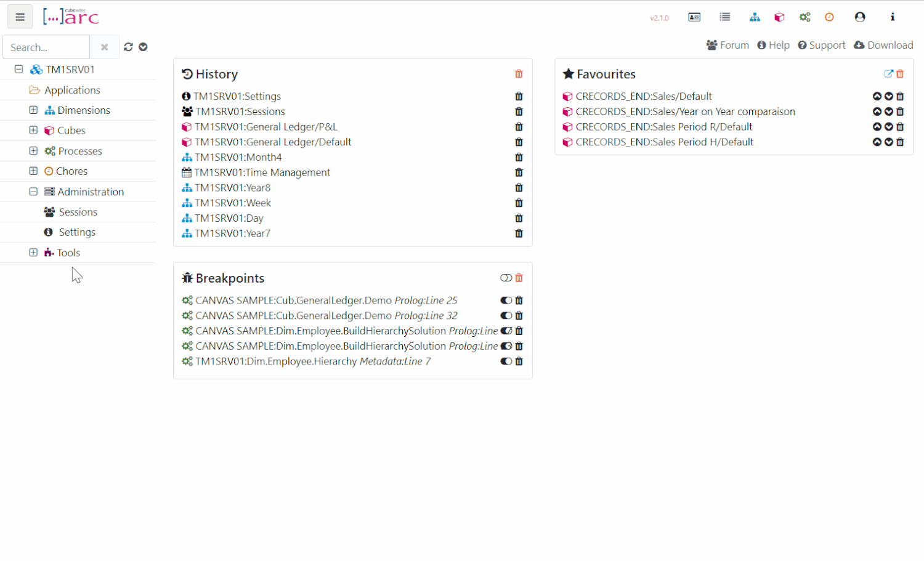The height and width of the screenshot is (561, 924).
Task: Open the Forum link
Action: pyautogui.click(x=727, y=44)
